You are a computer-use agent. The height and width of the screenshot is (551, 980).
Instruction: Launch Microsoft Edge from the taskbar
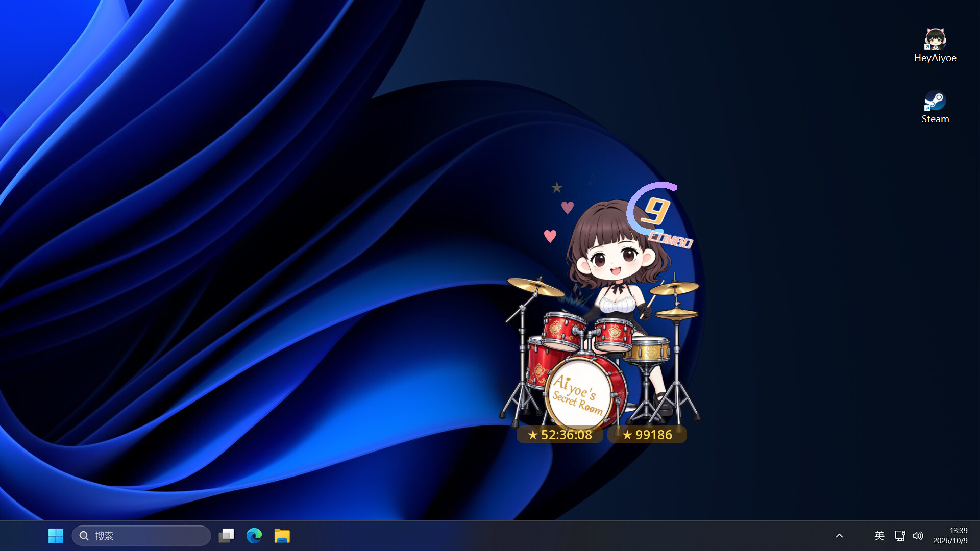[x=254, y=536]
